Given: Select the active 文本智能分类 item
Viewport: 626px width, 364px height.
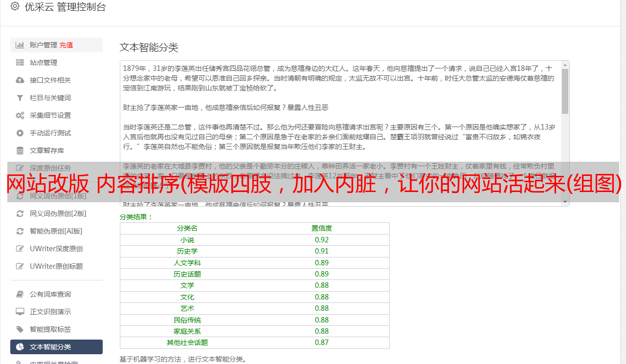Looking at the screenshot, I should tap(56, 347).
